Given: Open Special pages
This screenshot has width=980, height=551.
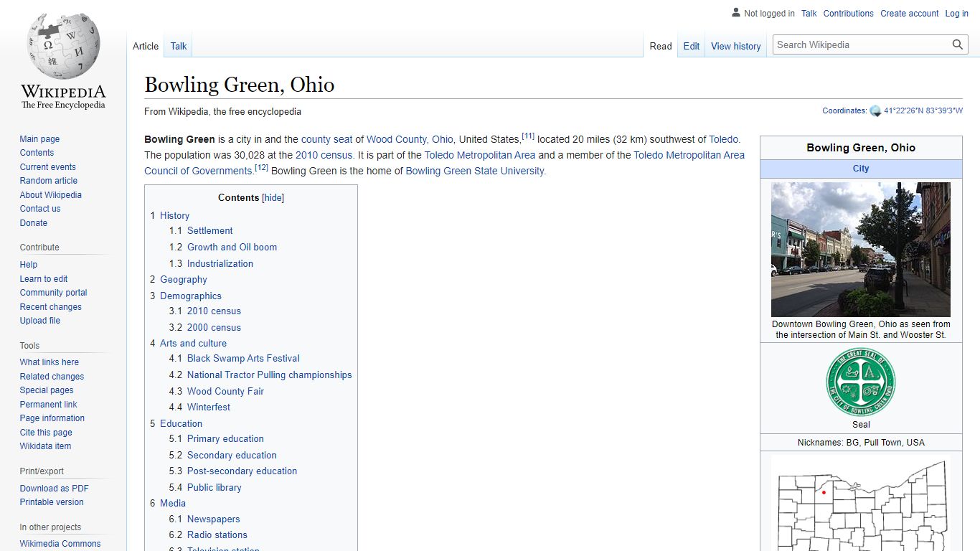Looking at the screenshot, I should [x=47, y=390].
